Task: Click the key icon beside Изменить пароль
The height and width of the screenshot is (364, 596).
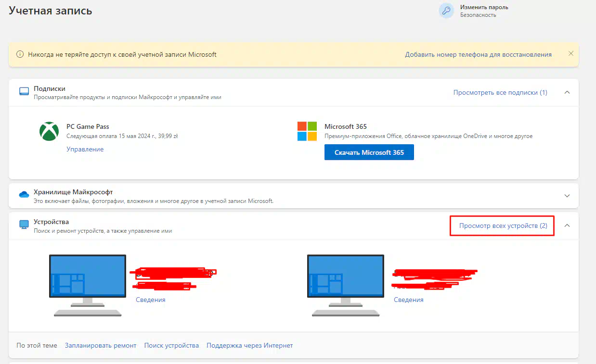Action: pos(446,11)
